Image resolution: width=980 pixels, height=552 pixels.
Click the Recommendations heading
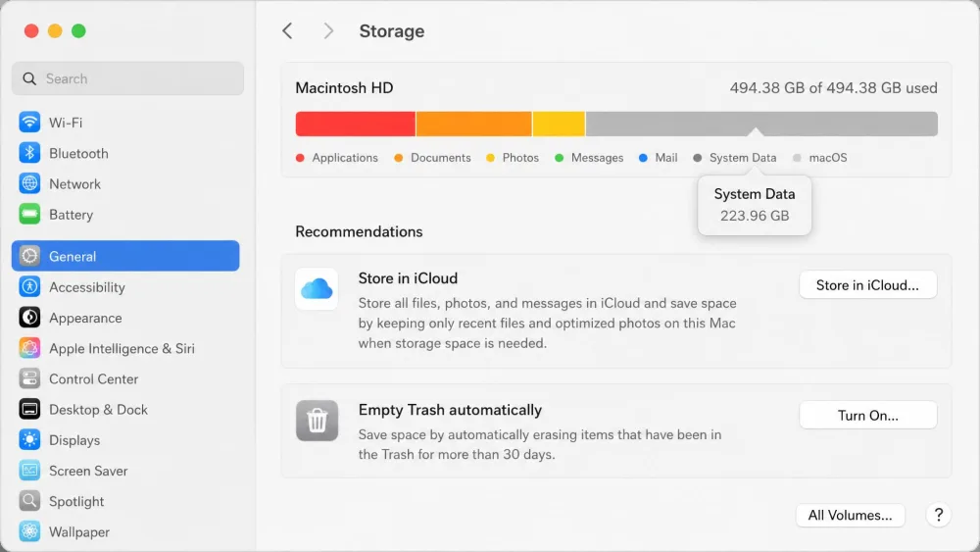[359, 231]
